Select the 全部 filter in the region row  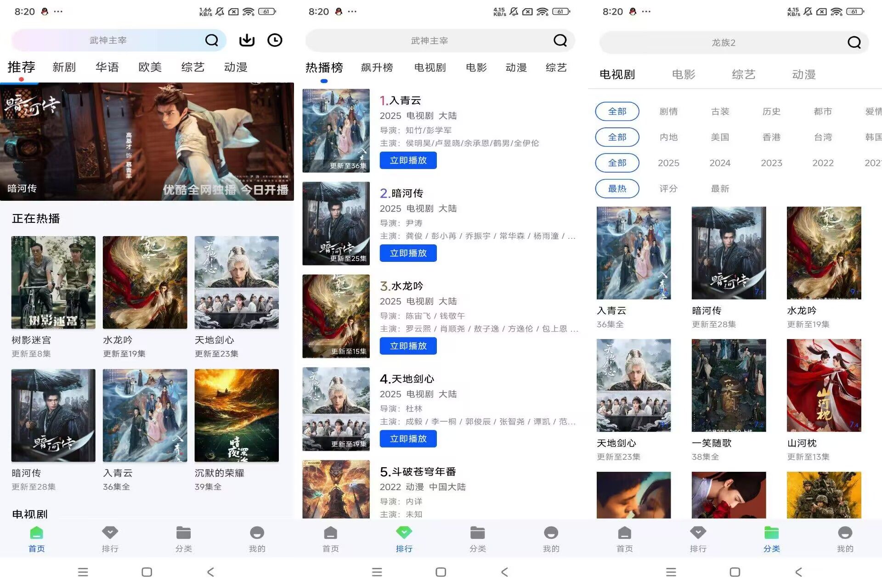(617, 137)
